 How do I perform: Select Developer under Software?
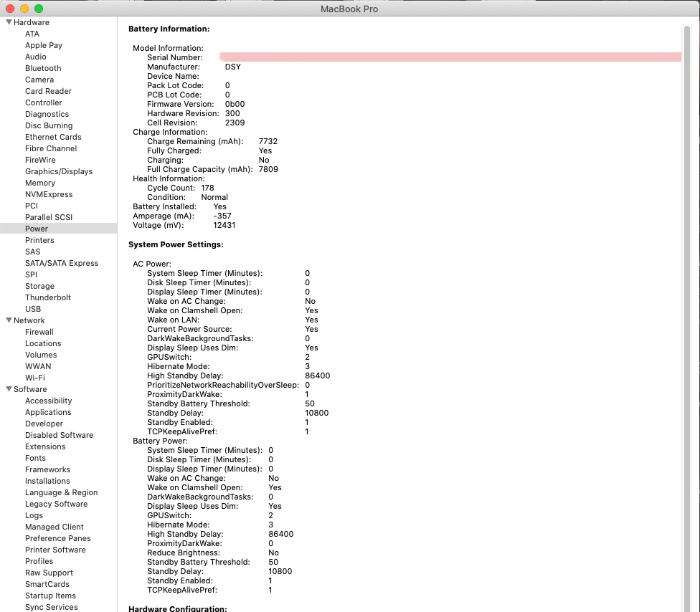tap(44, 424)
